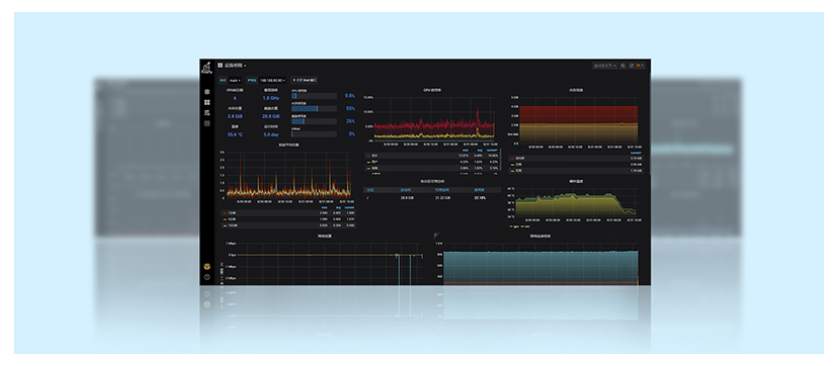Screen dimensions: 838x366
Task: Click the disk space panel title
Action: click(432, 181)
